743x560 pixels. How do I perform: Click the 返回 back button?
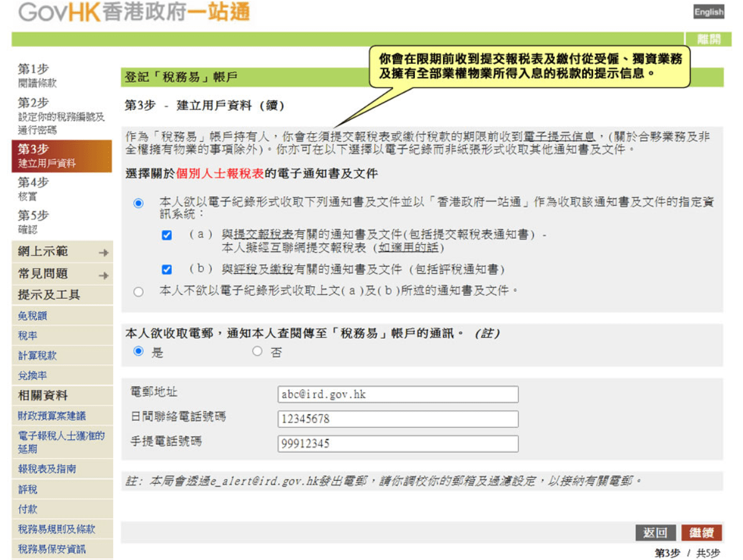pyautogui.click(x=656, y=532)
